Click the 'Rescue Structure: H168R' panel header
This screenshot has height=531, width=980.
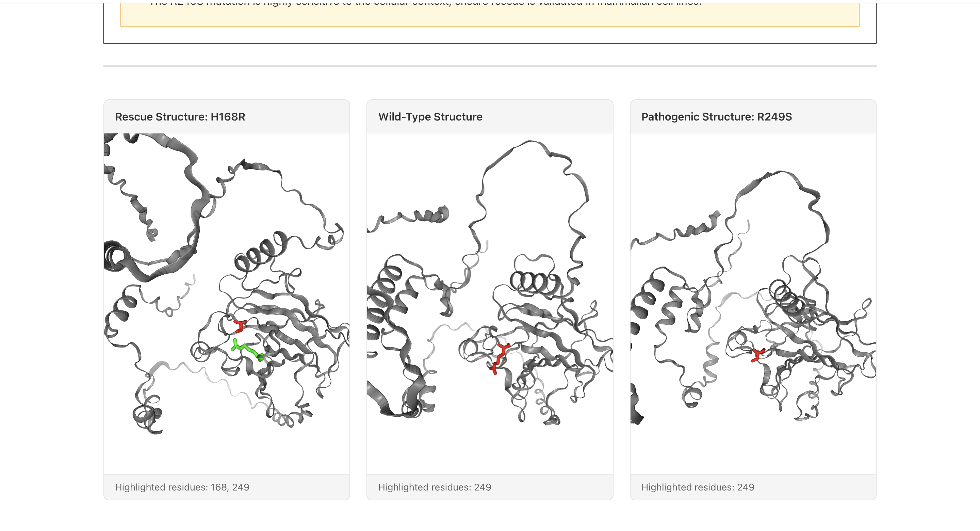(180, 117)
